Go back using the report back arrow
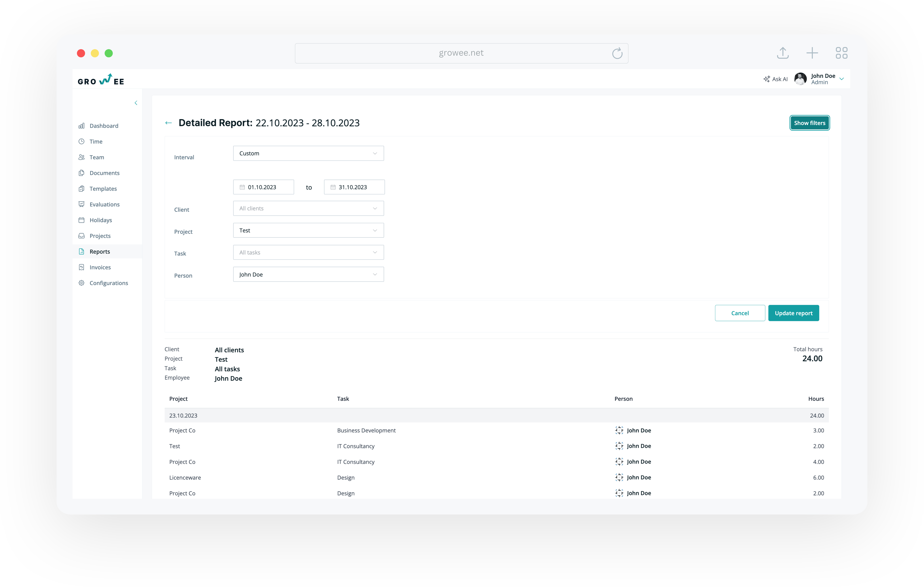The height and width of the screenshot is (587, 924). pos(168,123)
